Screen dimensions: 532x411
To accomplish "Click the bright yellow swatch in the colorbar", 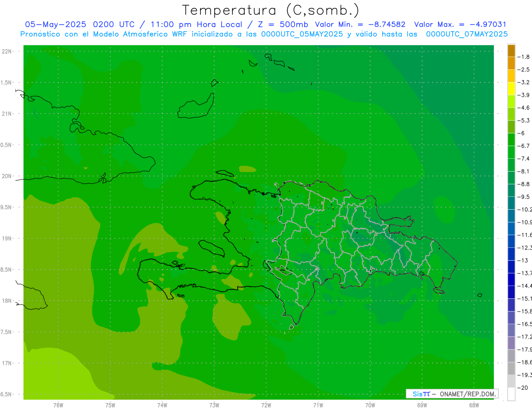I will [x=511, y=89].
